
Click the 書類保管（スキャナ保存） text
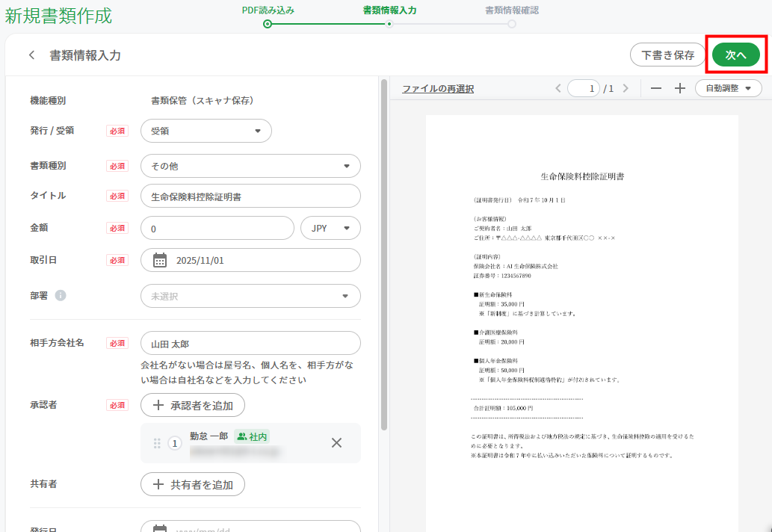(203, 100)
